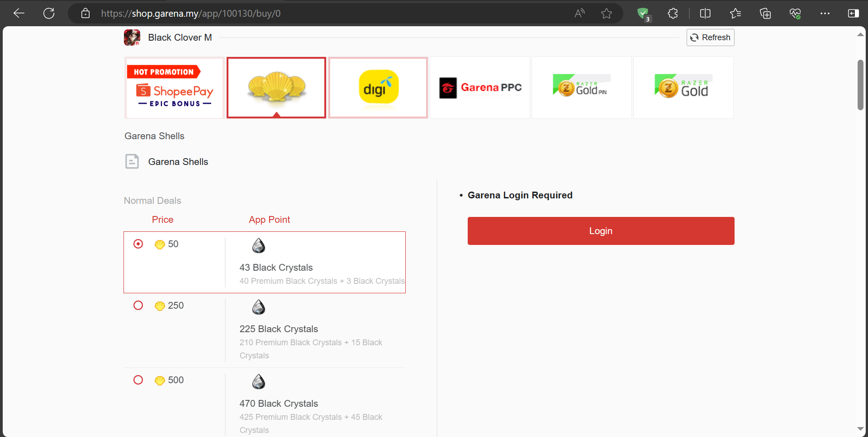Image resolution: width=868 pixels, height=437 pixels.
Task: Select the Garena PPC payment option
Action: point(480,87)
